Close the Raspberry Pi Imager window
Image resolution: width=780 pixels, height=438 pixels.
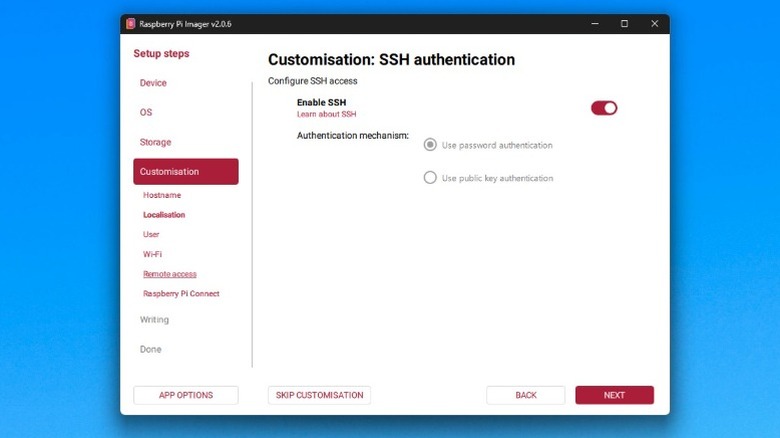(x=655, y=24)
